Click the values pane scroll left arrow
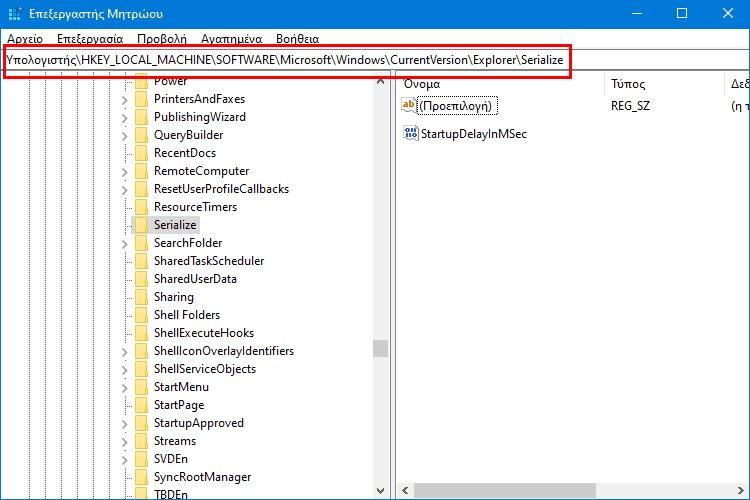Viewport: 750px width, 500px height. (405, 490)
